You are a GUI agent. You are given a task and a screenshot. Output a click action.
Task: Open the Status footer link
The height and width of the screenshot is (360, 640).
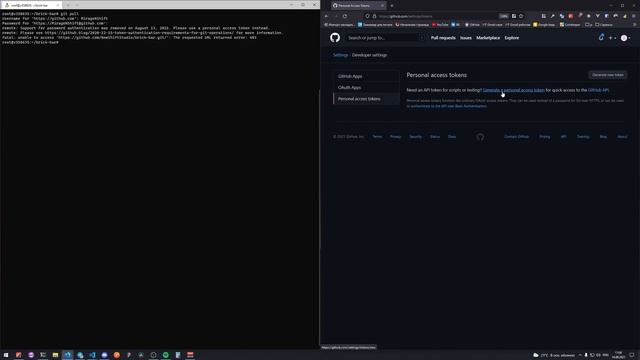[435, 137]
